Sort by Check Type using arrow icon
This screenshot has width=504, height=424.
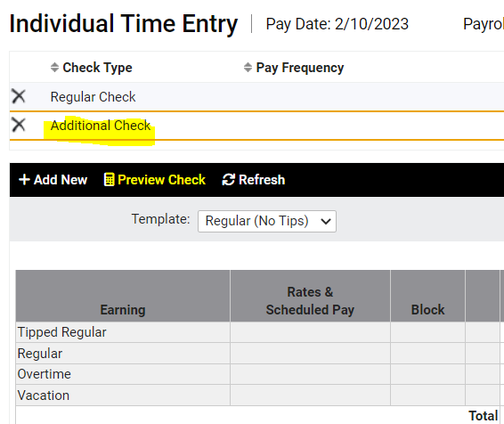tap(54, 68)
